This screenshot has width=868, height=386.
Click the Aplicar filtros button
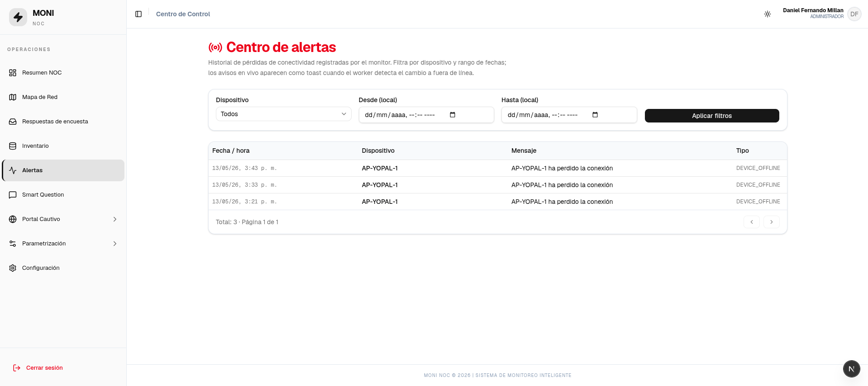712,116
